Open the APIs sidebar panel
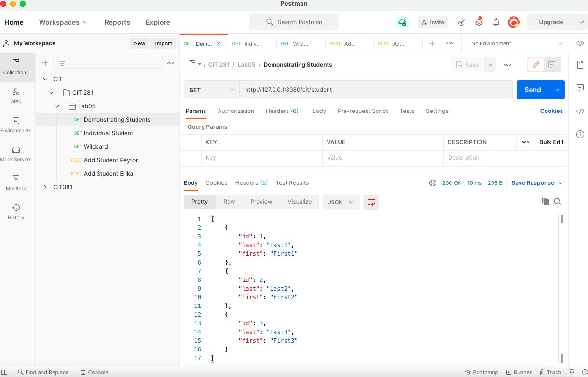Image resolution: width=588 pixels, height=377 pixels. (x=16, y=96)
